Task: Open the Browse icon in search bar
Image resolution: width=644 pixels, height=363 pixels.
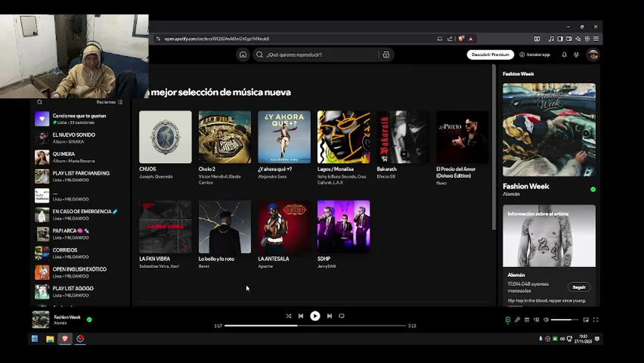Action: pos(386,54)
